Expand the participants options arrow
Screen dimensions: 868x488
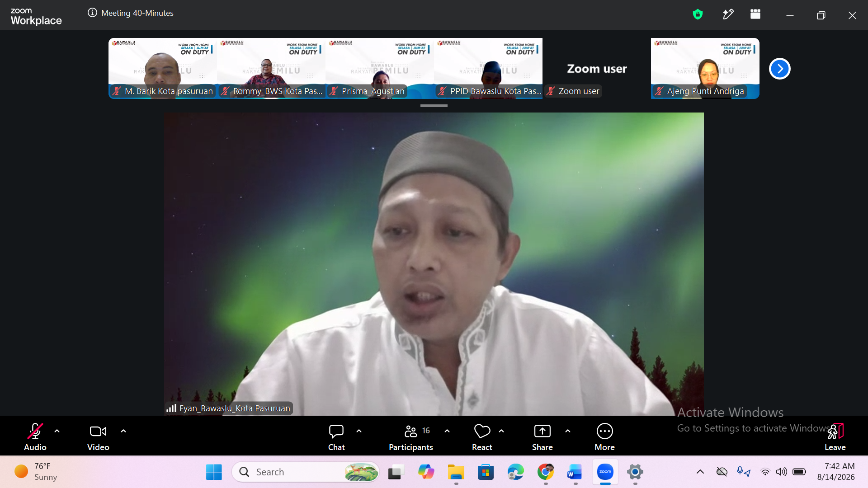pyautogui.click(x=447, y=431)
